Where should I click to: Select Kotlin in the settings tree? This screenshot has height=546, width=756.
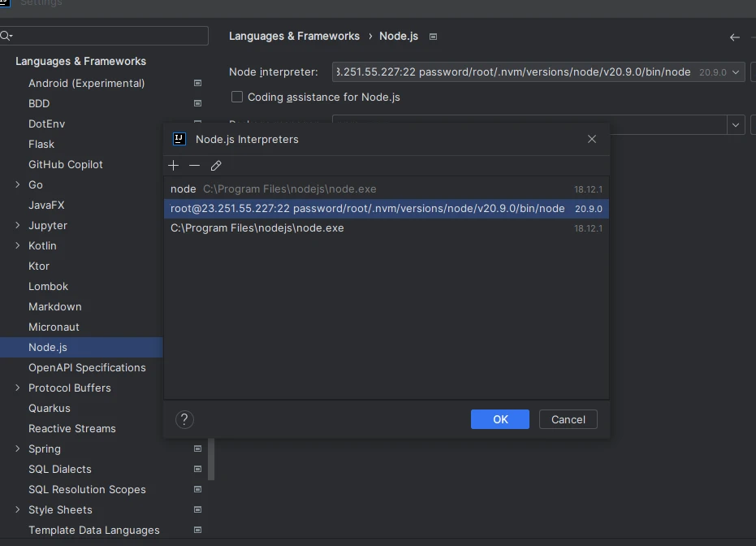tap(42, 246)
